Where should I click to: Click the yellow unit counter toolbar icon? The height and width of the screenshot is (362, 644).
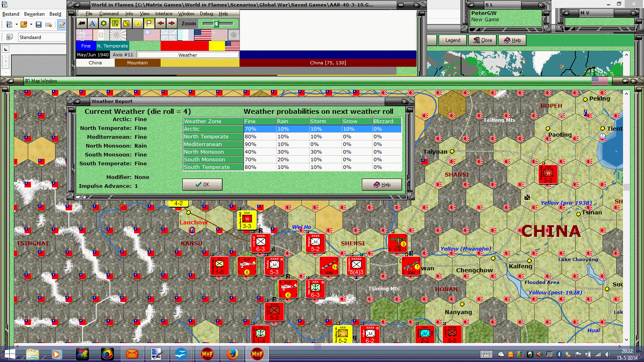[x=115, y=23]
